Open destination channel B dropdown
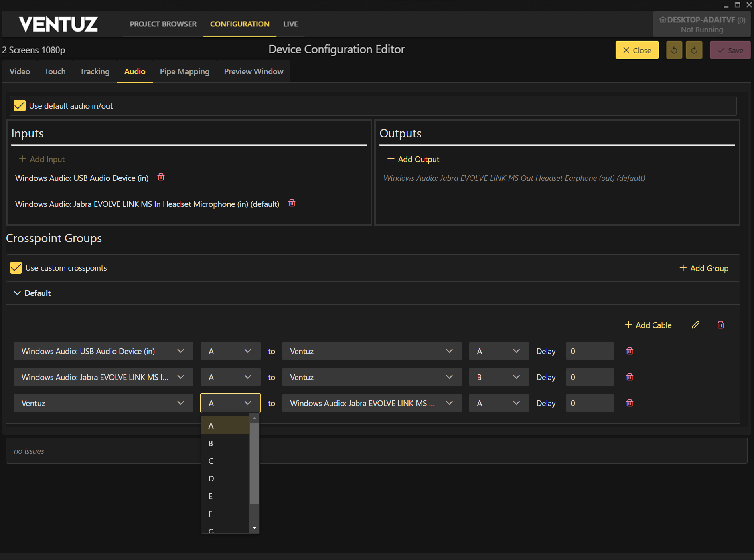Viewport: 754px width, 560px height. pyautogui.click(x=499, y=377)
